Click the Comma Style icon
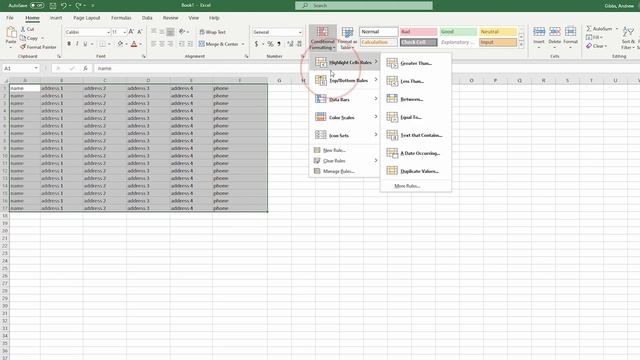640x360 pixels. (x=279, y=44)
